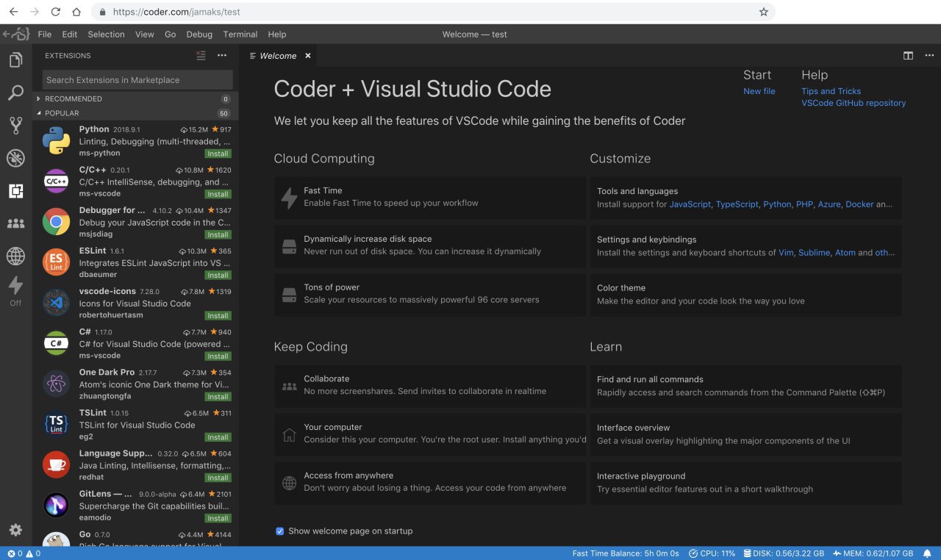Screen dimensions: 941x560
Task: Open the Go menu
Action: click(x=171, y=34)
